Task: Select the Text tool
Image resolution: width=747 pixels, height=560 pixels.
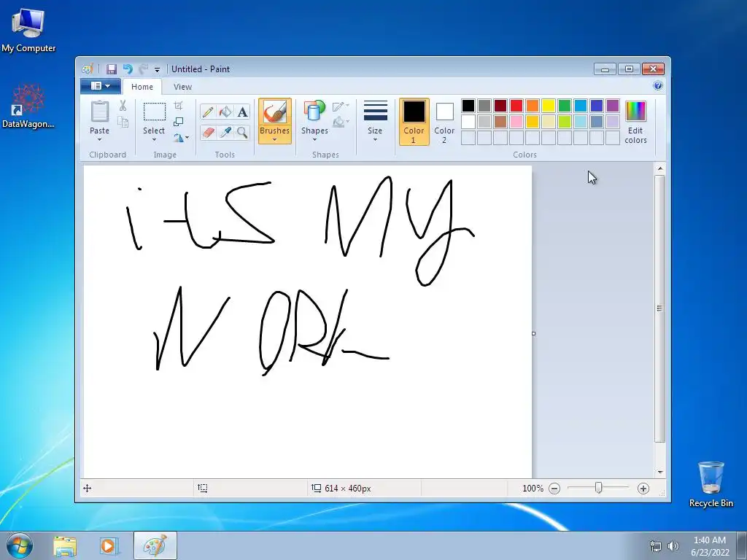Action: [x=242, y=112]
